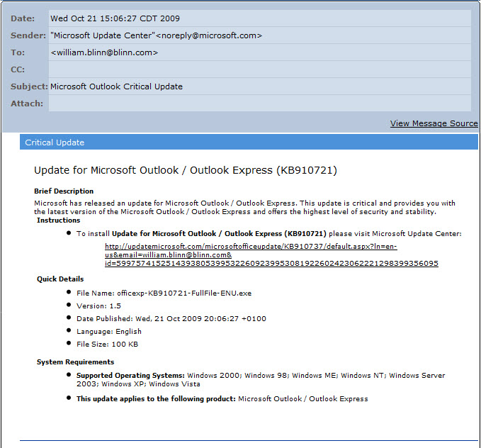Click the Sender: field label
The height and width of the screenshot is (448, 481).
[x=28, y=35]
